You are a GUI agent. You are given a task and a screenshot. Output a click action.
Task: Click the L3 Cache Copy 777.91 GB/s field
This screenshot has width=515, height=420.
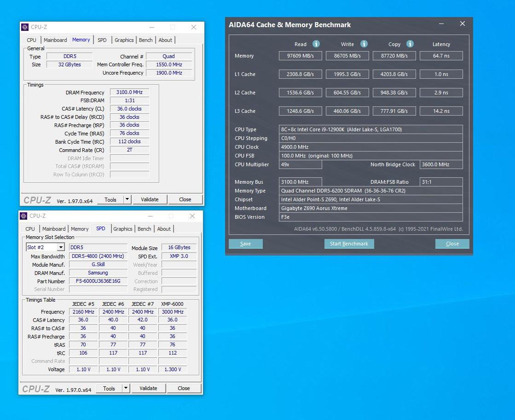pyautogui.click(x=394, y=111)
